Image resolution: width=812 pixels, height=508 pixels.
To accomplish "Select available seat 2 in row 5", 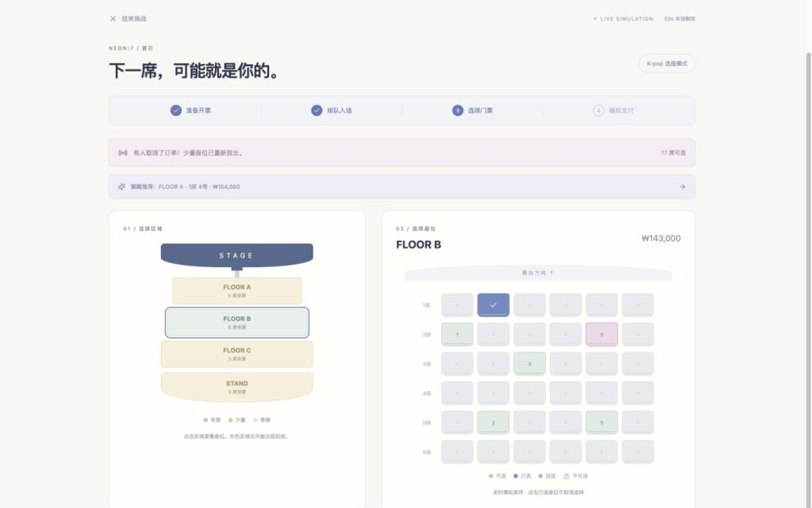I will pos(493,422).
